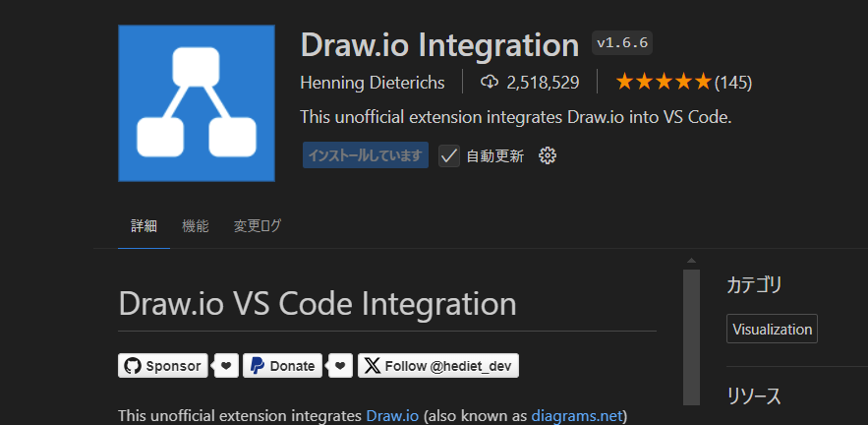Click heart badge next to Sponsor

pyautogui.click(x=226, y=366)
